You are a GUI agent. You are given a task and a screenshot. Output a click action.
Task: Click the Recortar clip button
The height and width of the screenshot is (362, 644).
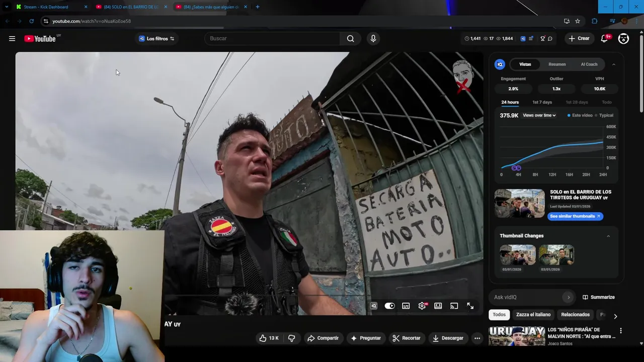[406, 338]
